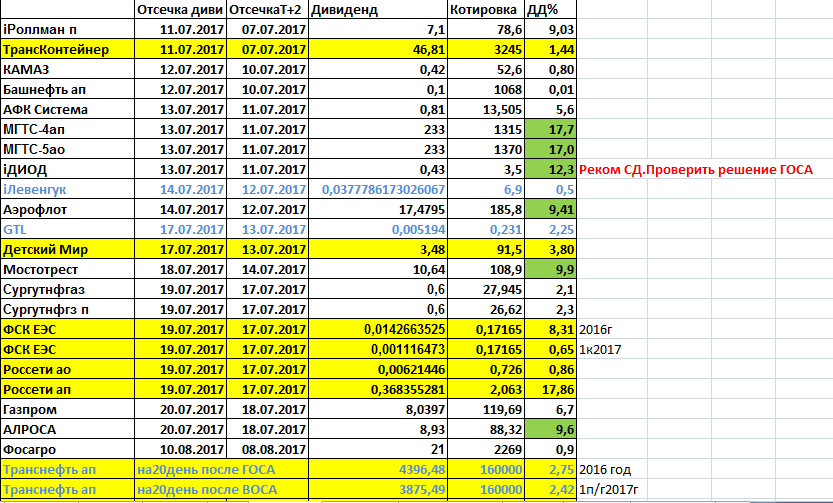Select the 'ДД%' header cell

550,10
